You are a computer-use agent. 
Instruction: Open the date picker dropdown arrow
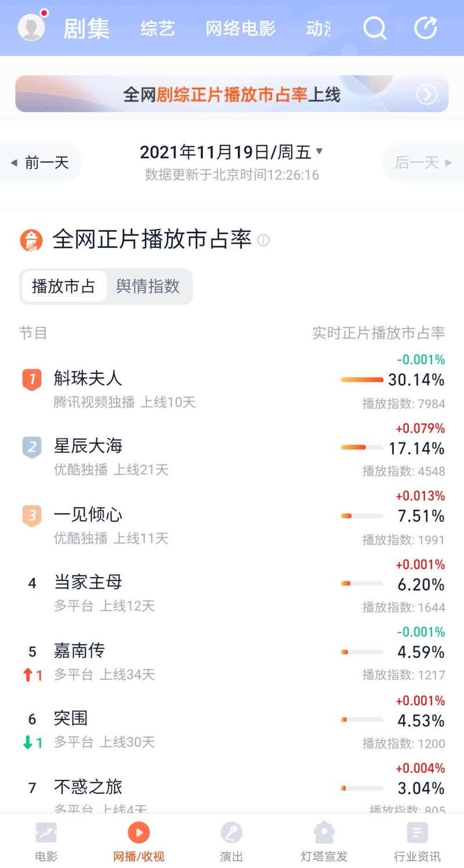[319, 152]
